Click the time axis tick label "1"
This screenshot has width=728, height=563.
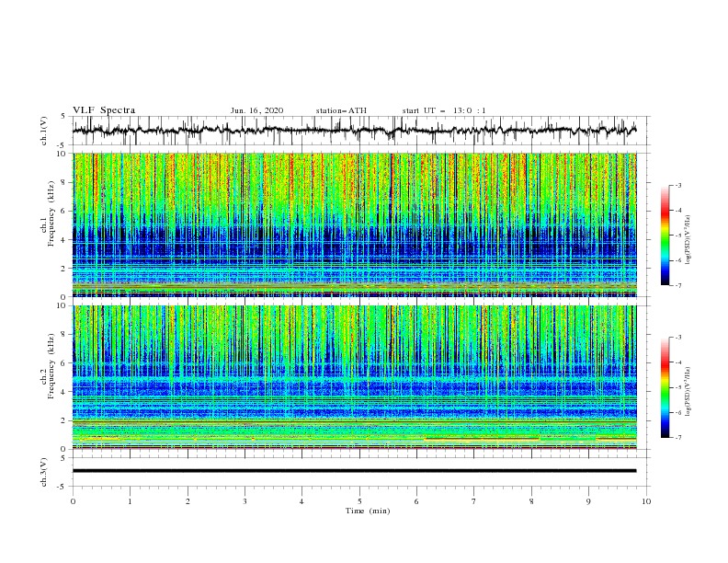point(130,501)
